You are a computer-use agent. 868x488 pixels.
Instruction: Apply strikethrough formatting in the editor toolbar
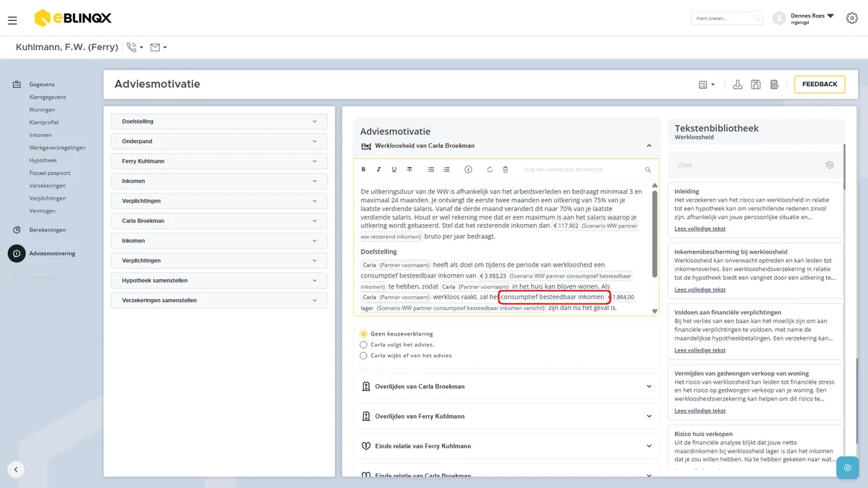click(409, 169)
